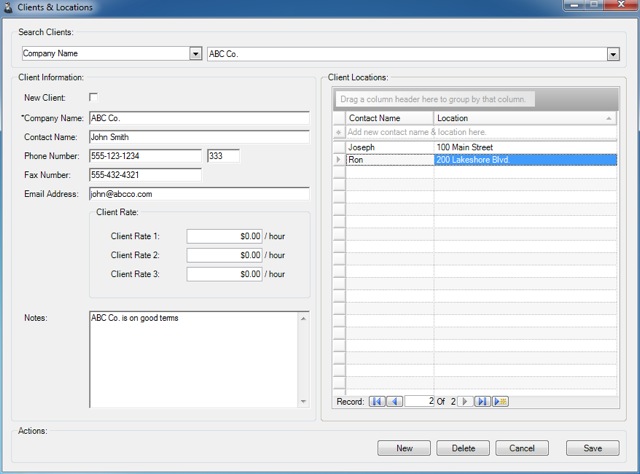Viewport: 640px width, 474px height.
Task: Click the New button in Actions
Action: (x=404, y=448)
